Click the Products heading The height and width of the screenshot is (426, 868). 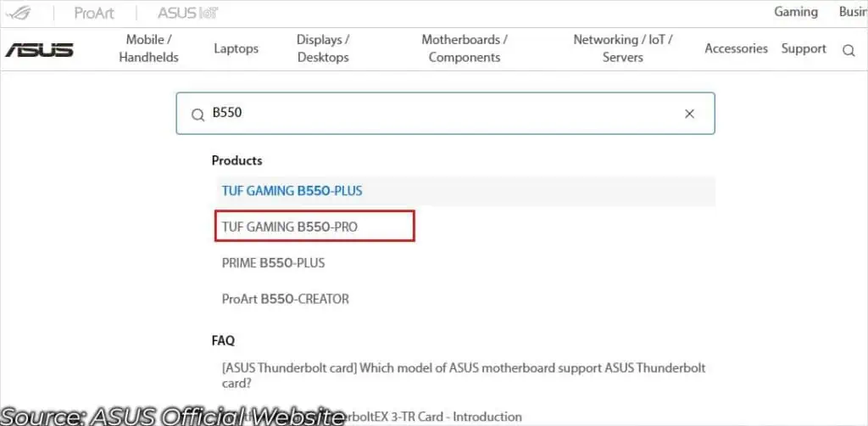click(x=237, y=160)
